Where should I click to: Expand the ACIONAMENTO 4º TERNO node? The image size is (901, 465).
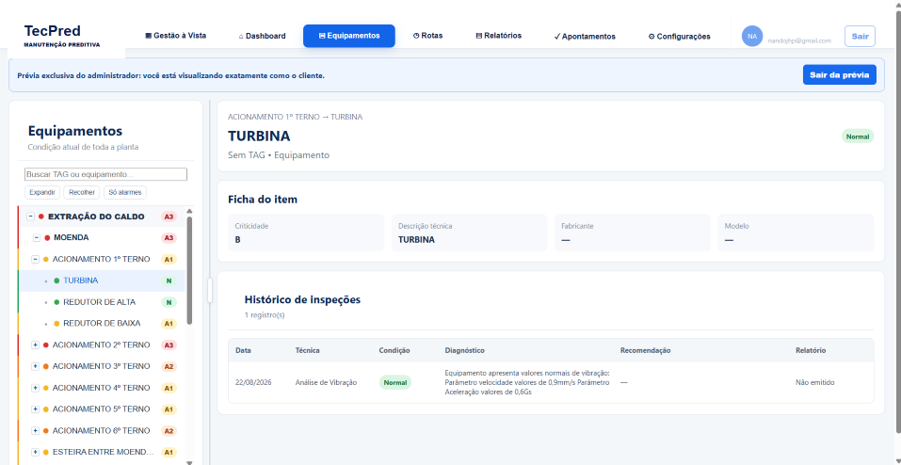coord(35,388)
